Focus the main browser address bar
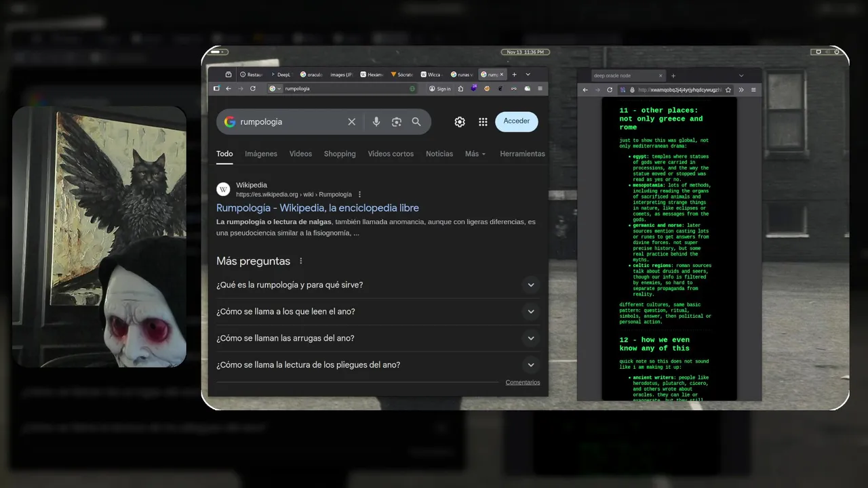Screen dimensions: 868x488 [342, 89]
